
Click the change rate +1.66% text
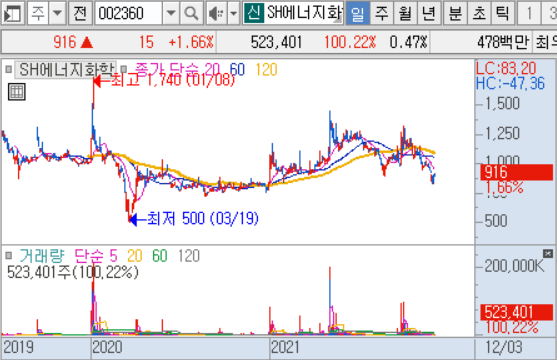[191, 42]
